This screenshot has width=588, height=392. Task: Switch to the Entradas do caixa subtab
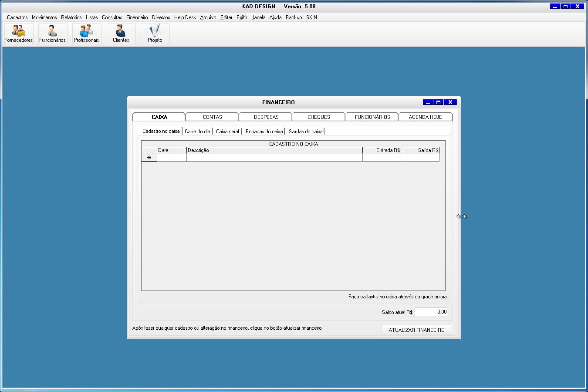(x=264, y=131)
